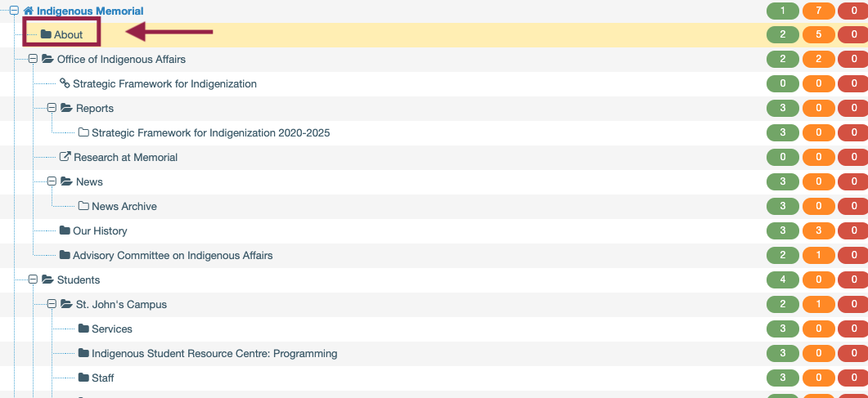Collapse the Reports tree node
This screenshot has width=868, height=398.
(52, 108)
